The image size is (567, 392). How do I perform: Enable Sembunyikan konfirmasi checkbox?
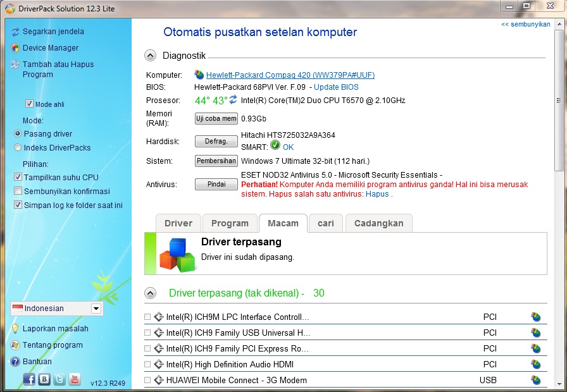coord(18,191)
